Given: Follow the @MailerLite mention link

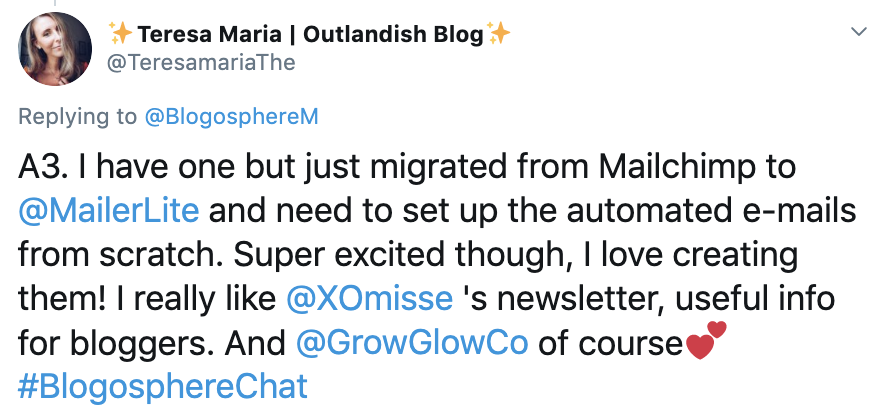Looking at the screenshot, I should tap(110, 211).
